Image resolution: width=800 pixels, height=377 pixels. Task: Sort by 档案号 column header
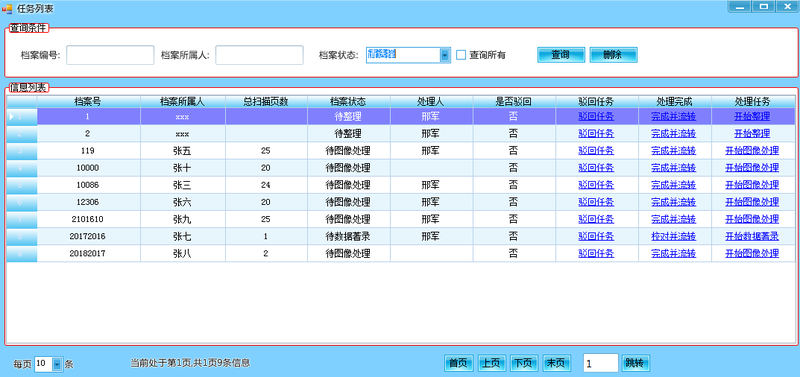88,102
